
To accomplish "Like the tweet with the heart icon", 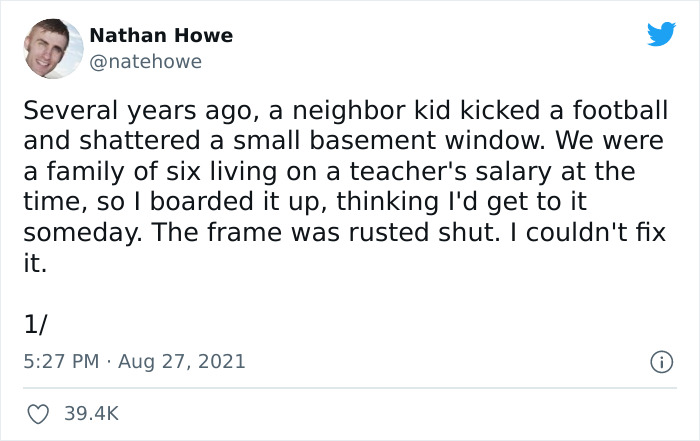I will [39, 412].
